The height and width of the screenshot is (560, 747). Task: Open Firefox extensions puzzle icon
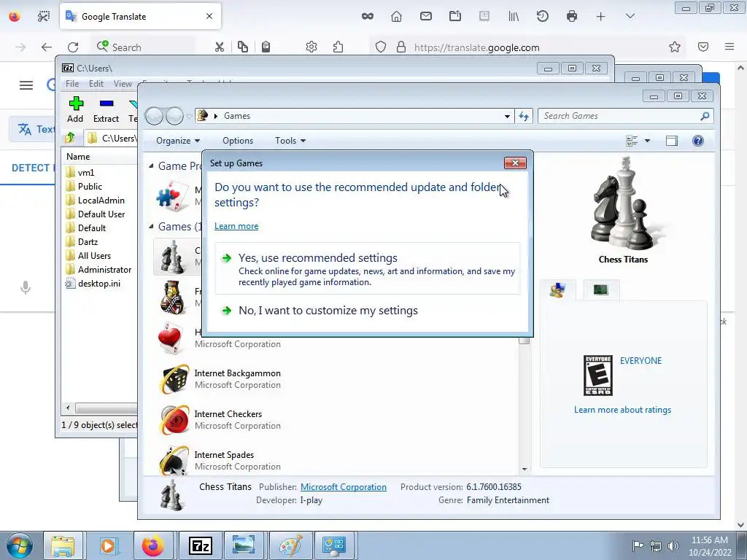338,47
